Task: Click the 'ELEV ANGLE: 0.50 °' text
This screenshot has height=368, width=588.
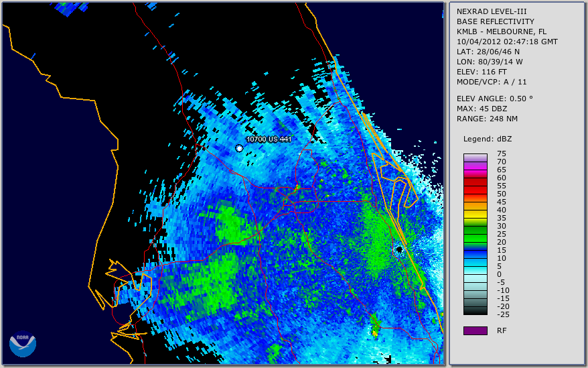Action: [x=494, y=99]
